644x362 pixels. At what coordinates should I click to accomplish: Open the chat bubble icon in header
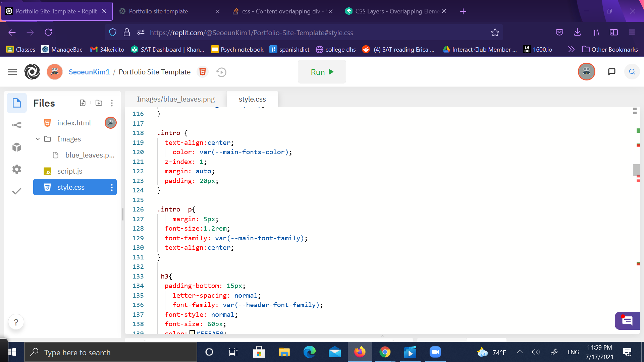click(x=611, y=72)
